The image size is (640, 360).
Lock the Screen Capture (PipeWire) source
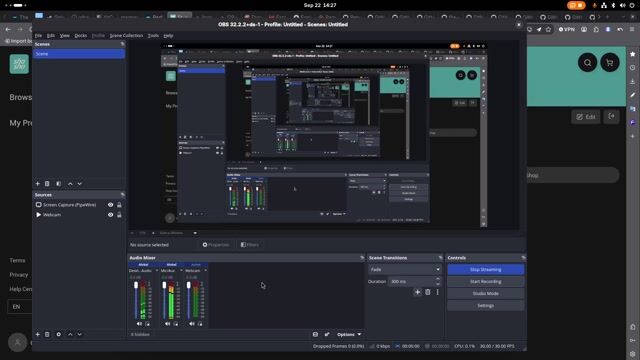[119, 205]
